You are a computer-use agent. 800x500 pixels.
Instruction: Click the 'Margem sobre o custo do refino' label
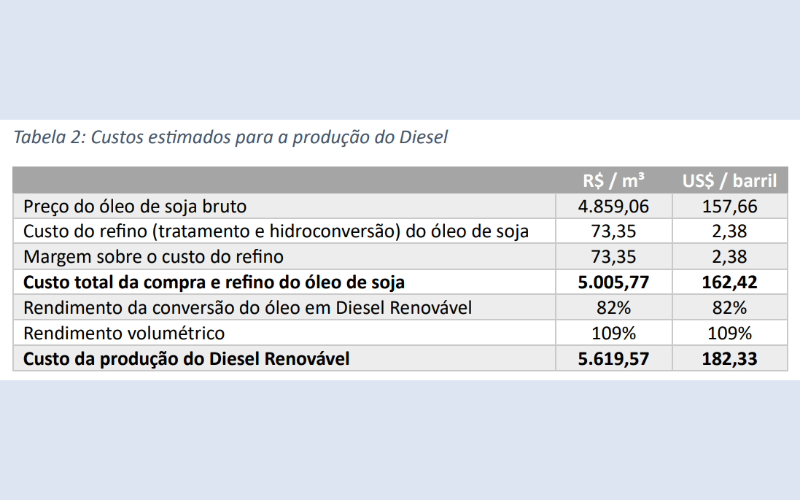click(153, 257)
